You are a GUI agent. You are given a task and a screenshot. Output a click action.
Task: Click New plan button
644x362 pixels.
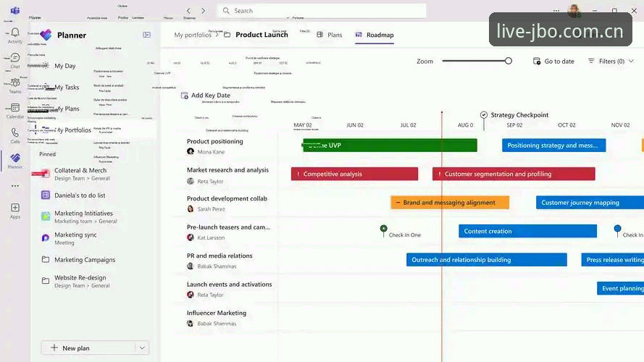[88, 348]
